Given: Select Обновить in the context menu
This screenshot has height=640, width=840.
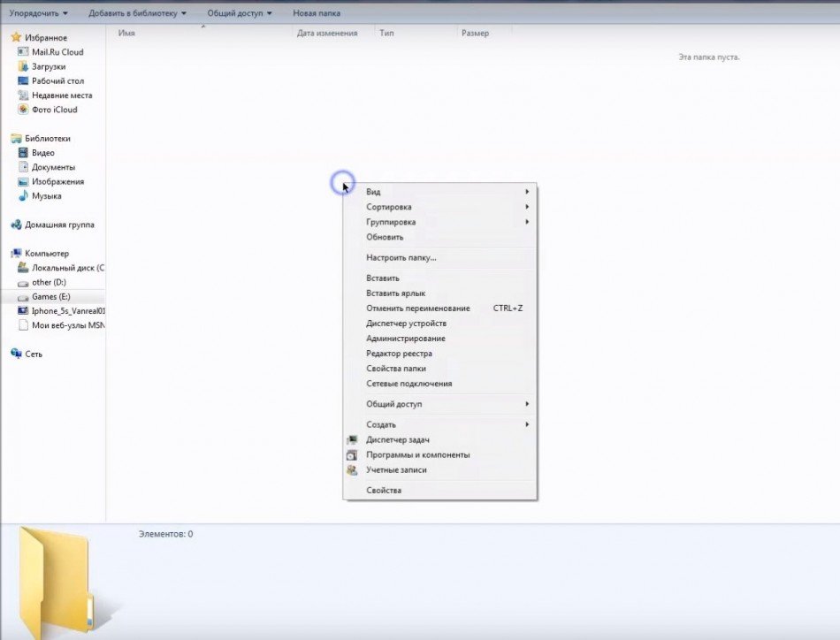Looking at the screenshot, I should (385, 237).
